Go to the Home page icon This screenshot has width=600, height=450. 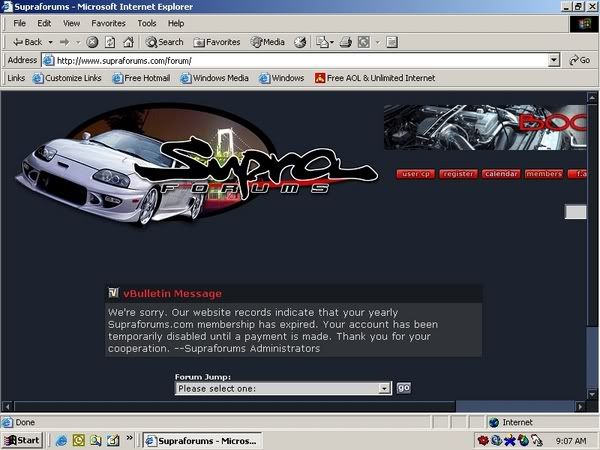point(128,42)
